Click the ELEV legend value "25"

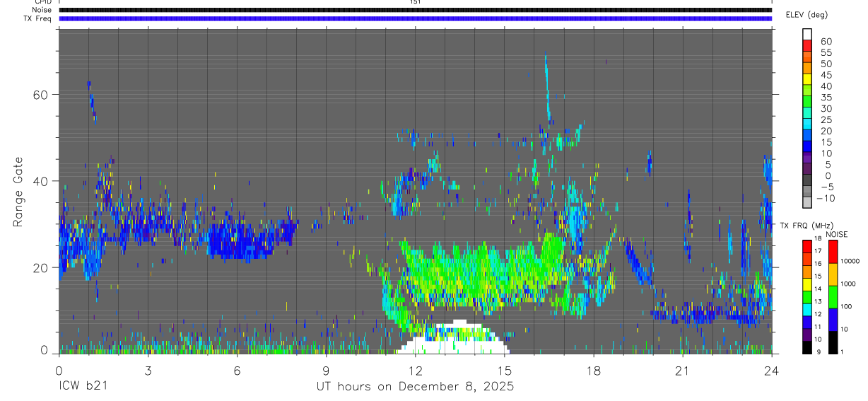click(826, 120)
